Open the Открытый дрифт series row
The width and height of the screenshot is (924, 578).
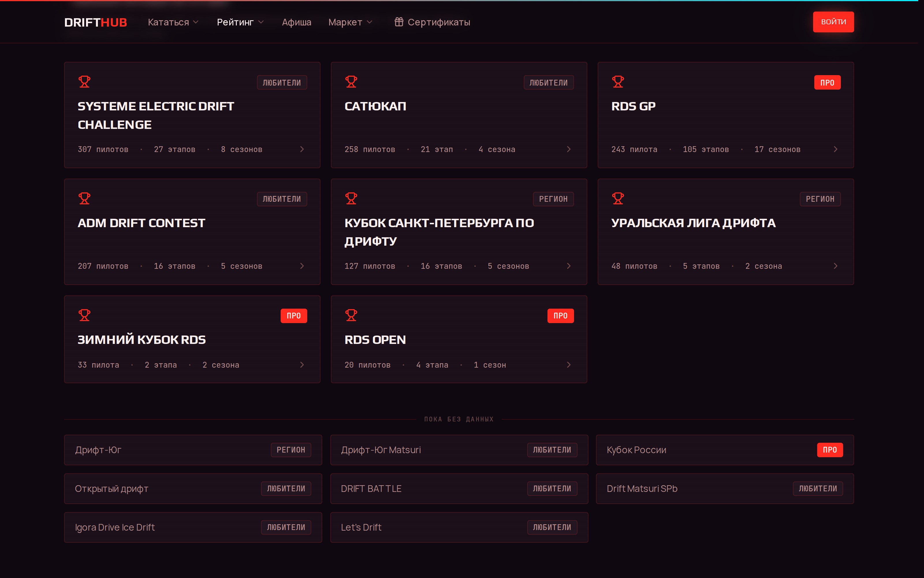point(193,488)
